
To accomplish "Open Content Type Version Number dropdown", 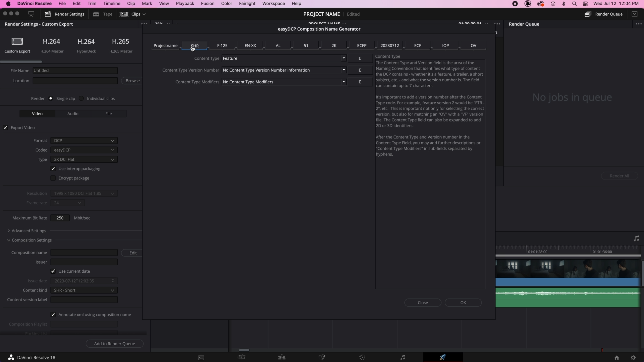I will click(284, 70).
